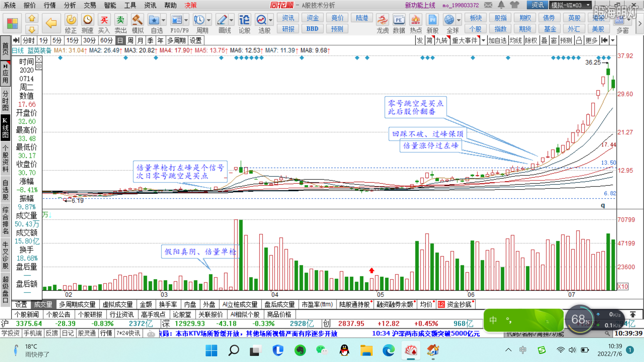Switch chart to 1分 period
The image size is (644, 362).
(44, 41)
